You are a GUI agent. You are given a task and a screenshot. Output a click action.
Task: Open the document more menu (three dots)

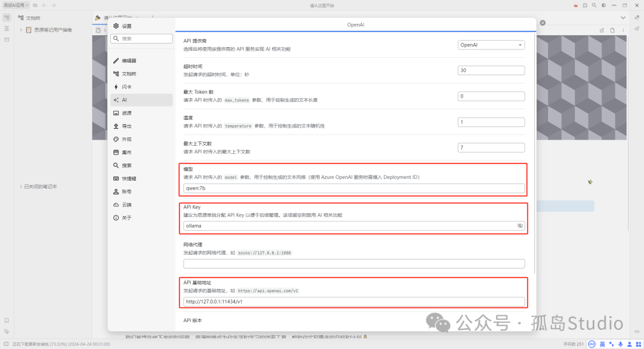pos(623,30)
